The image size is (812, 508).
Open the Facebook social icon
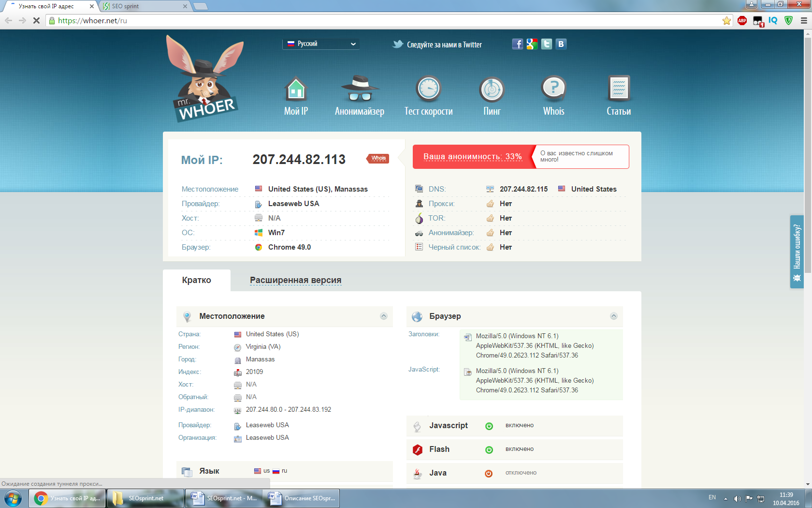[x=517, y=44]
